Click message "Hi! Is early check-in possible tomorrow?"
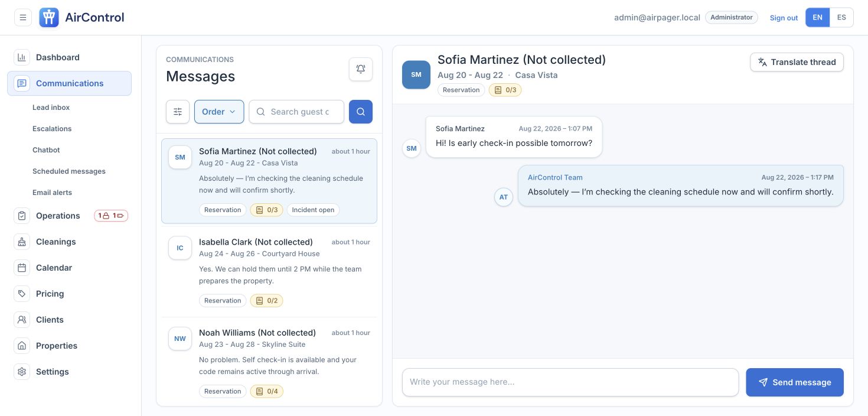Image resolution: width=868 pixels, height=416 pixels. (514, 143)
